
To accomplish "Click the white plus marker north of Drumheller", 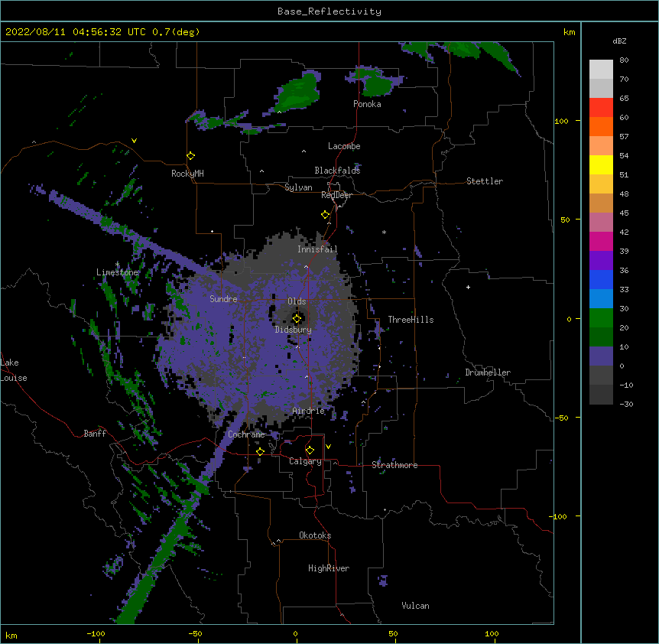I will [x=468, y=287].
